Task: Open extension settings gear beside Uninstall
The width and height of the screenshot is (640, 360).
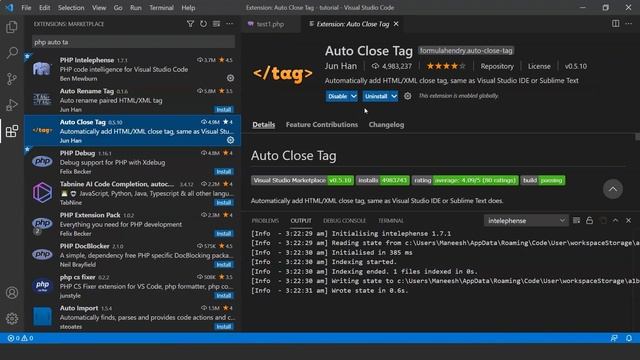Action: tap(407, 96)
